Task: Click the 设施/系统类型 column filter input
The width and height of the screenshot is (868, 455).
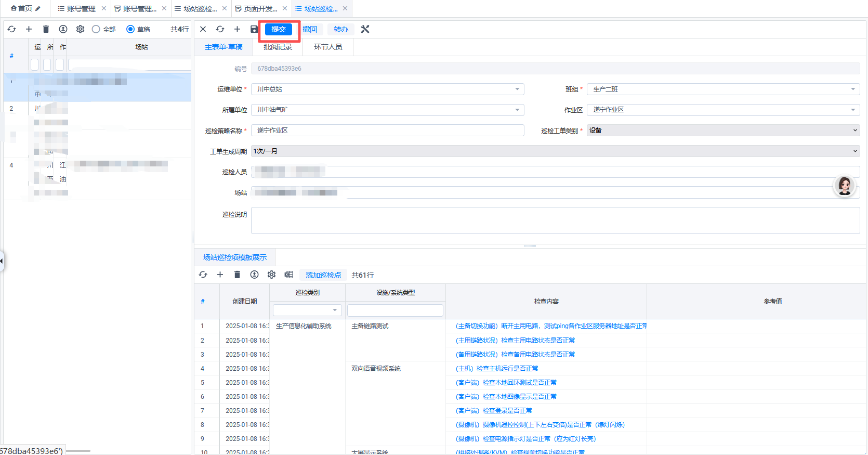Action: pyautogui.click(x=395, y=310)
